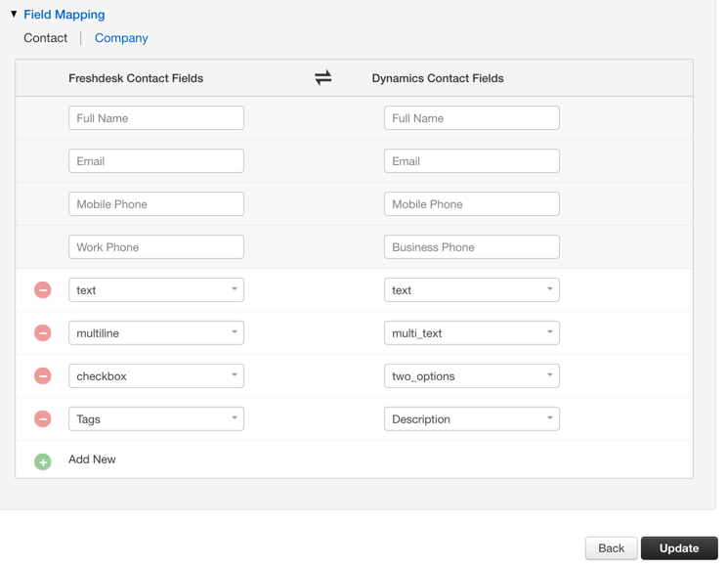Screen dimensions: 728x568
Task: Open the Freshdesk Tags field dropdown
Action: 156,419
